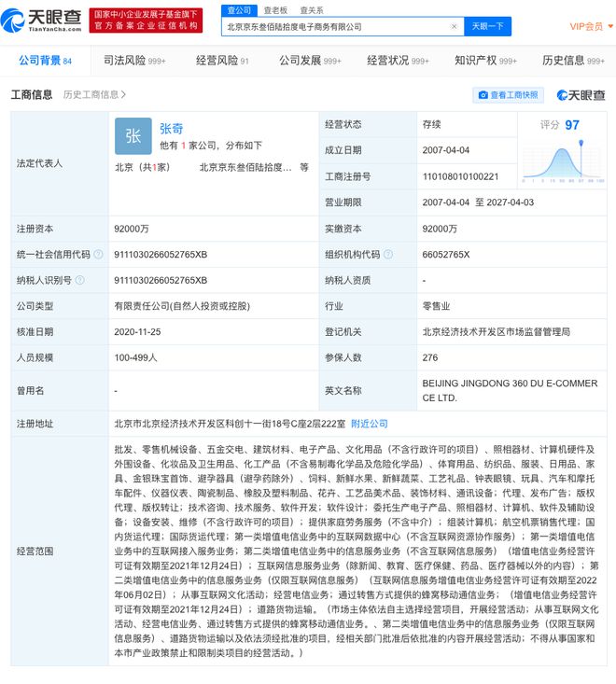
Task: Click help icon next to 纳税人识别号
Action: (79, 279)
